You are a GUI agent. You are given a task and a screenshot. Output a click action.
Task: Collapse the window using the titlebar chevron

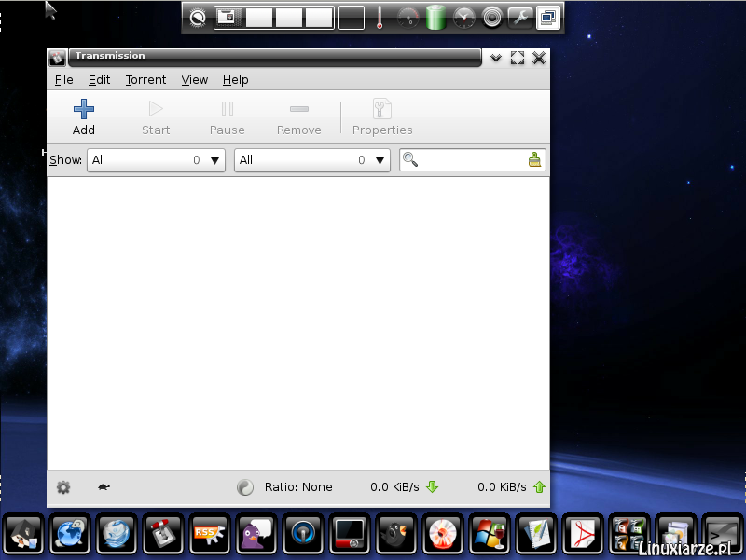(495, 58)
